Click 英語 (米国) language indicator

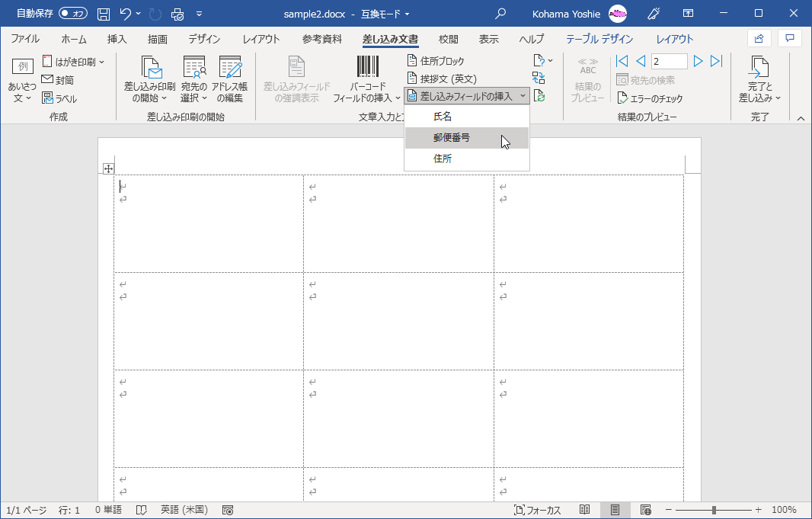pos(184,510)
